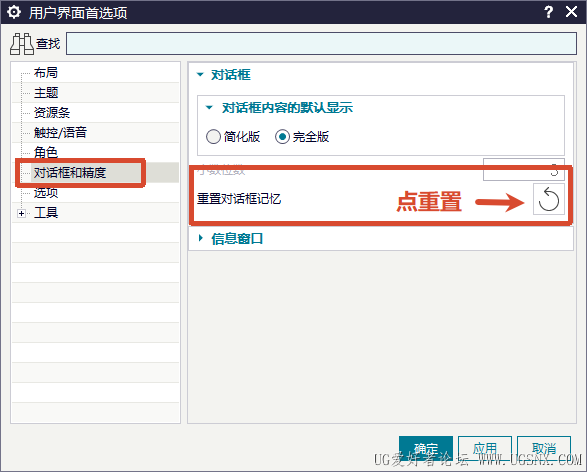Select the 简化版 radio button

pyautogui.click(x=213, y=137)
